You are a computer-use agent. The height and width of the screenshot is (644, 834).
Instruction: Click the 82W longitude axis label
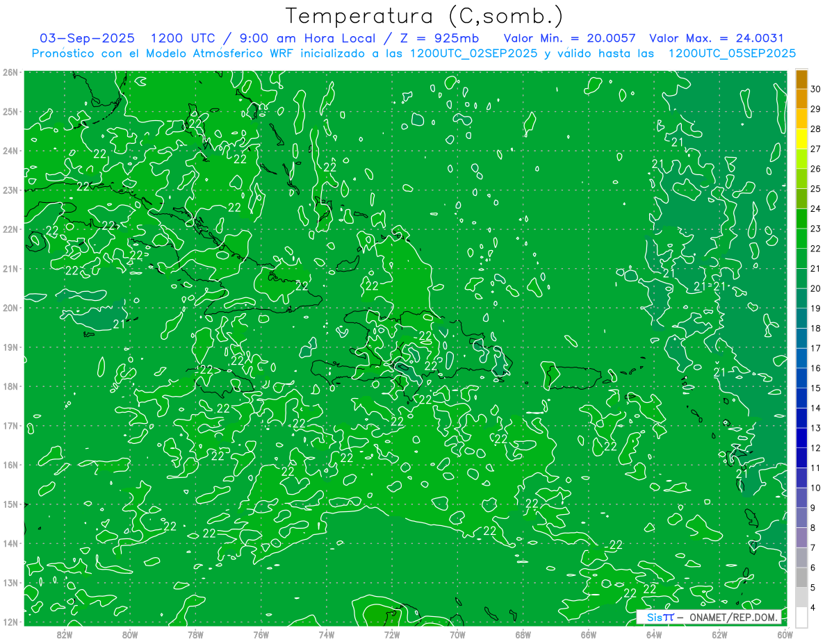tap(64, 634)
